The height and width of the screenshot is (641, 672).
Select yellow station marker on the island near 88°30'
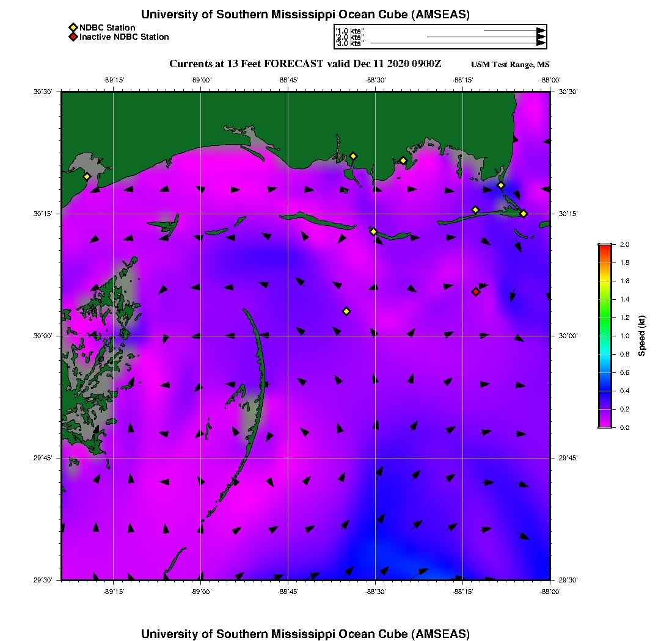pos(373,231)
